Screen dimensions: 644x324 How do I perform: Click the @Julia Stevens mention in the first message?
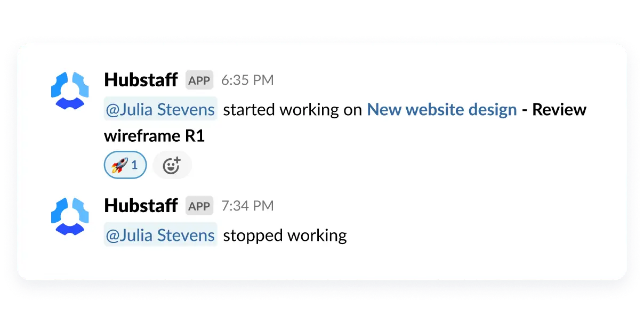click(x=160, y=109)
